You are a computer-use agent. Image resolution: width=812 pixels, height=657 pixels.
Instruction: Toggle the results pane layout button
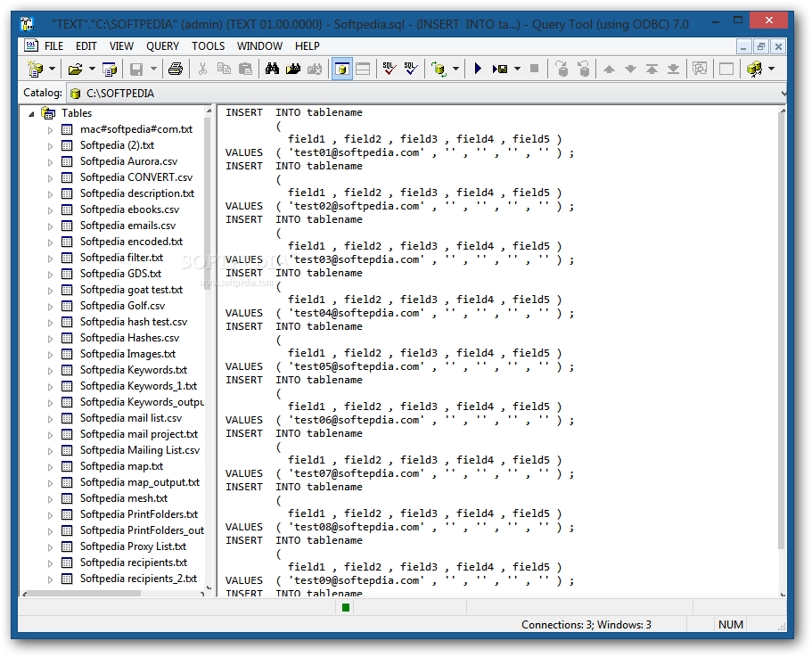[x=363, y=69]
